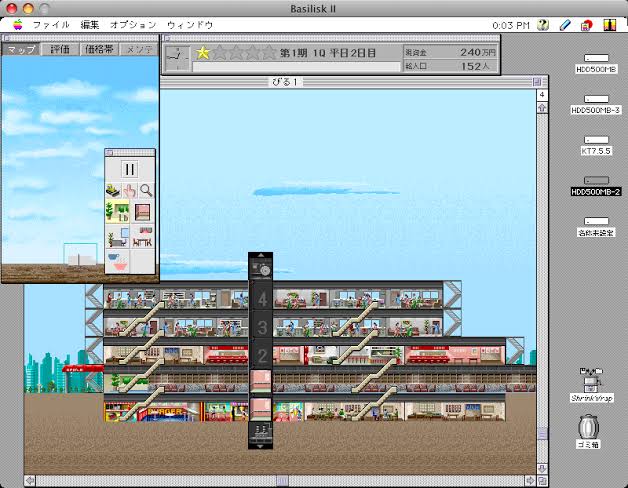
Task: Click the left arrow of the horizontal scrollbar
Action: click(x=30, y=480)
